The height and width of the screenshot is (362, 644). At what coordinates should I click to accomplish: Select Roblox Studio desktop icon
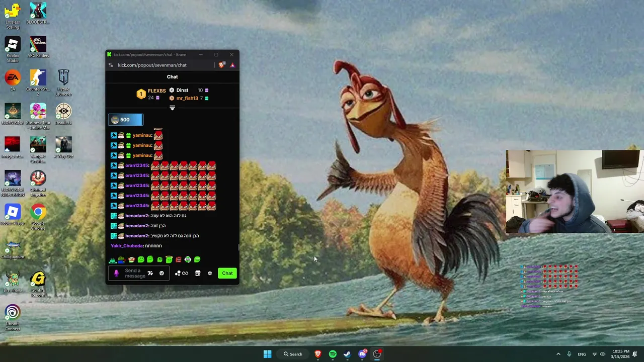click(x=13, y=50)
